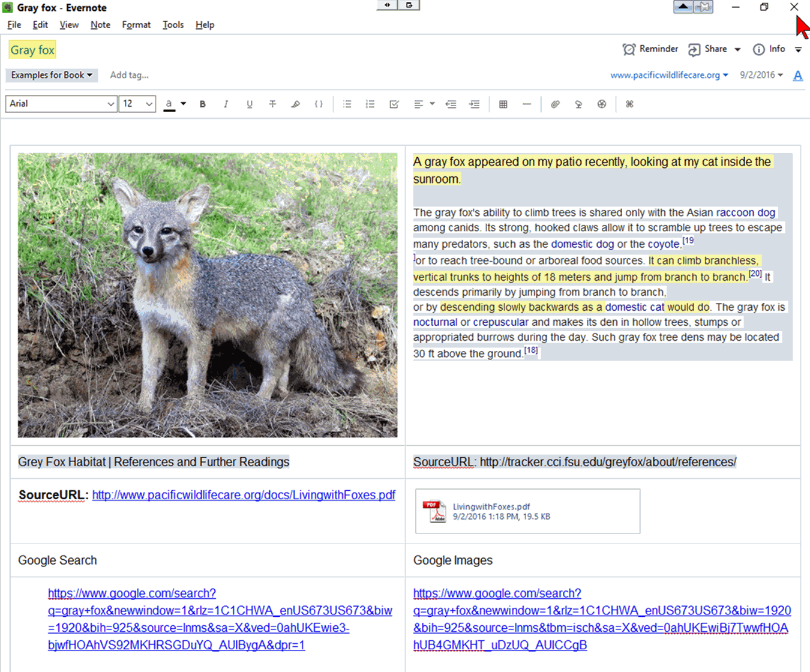Screen dimensions: 810x672
Task: Open the Format menu
Action: pyautogui.click(x=136, y=25)
